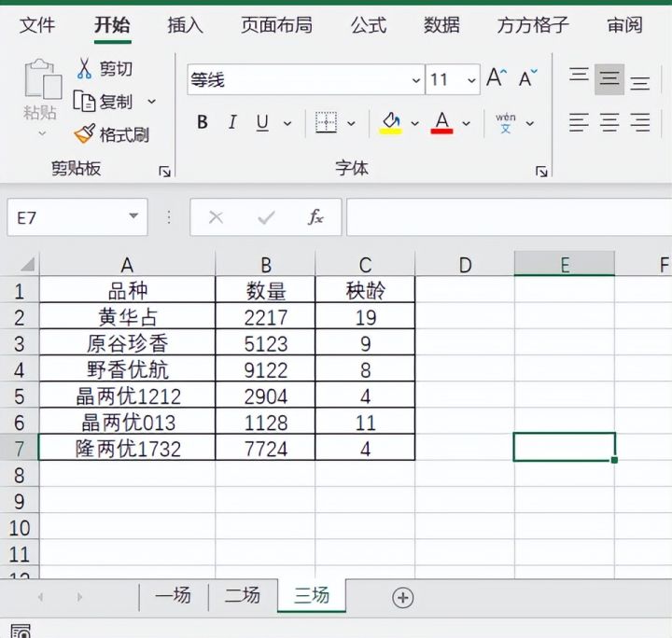Open the 审阅 ribbon tab
672x638 pixels.
(x=624, y=24)
